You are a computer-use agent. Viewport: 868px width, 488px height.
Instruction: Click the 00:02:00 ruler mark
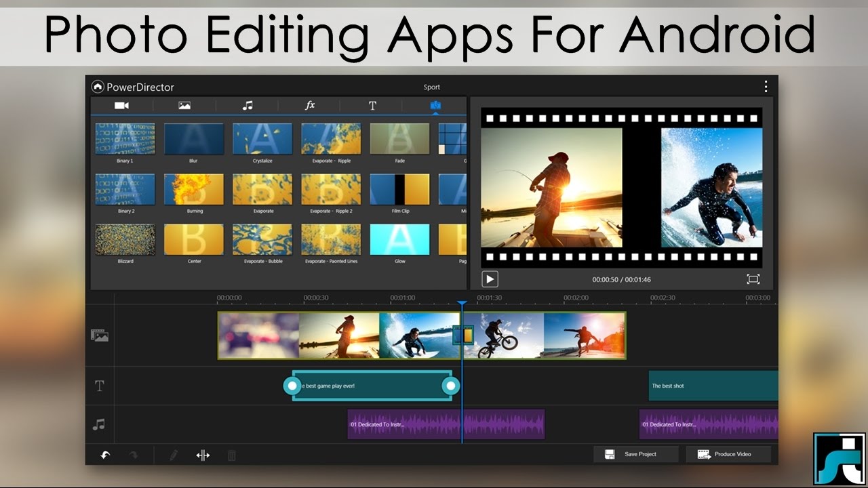tap(576, 298)
